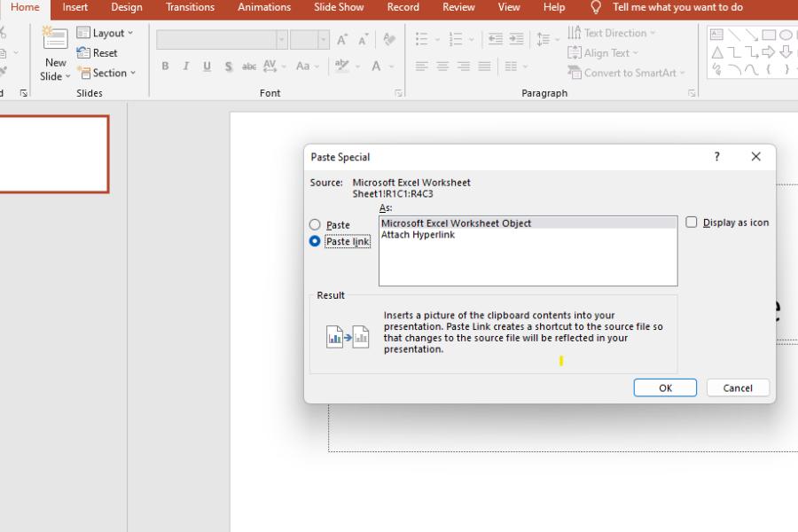Viewport: 798px width, 532px height.
Task: Select Microsoft Excel Worksheet Object in list
Action: tap(528, 223)
